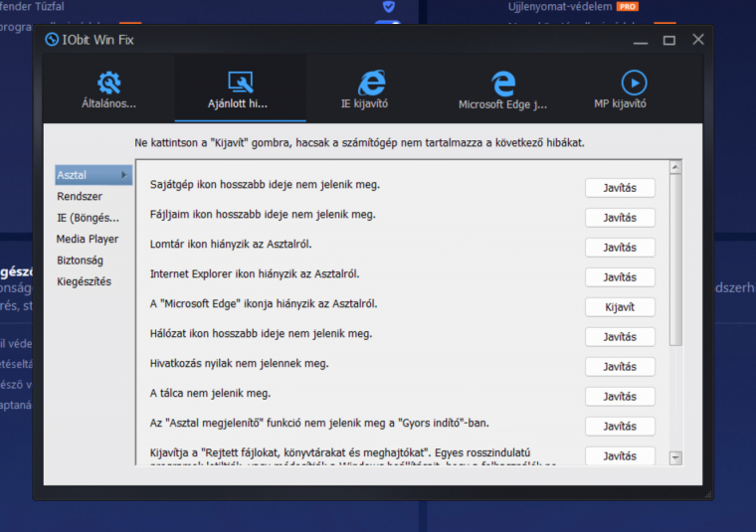Maximize the IObit Win Fix window
The height and width of the screenshot is (532, 756).
[669, 40]
